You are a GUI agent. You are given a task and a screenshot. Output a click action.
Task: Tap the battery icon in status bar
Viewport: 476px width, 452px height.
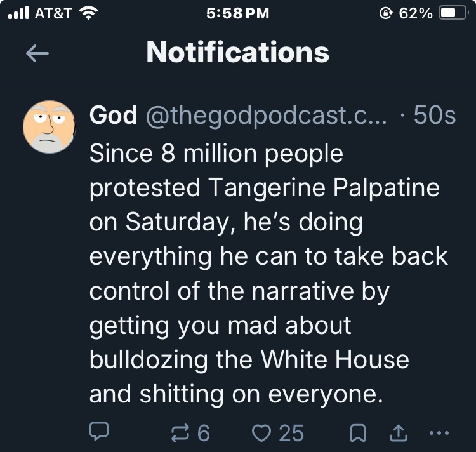point(453,13)
